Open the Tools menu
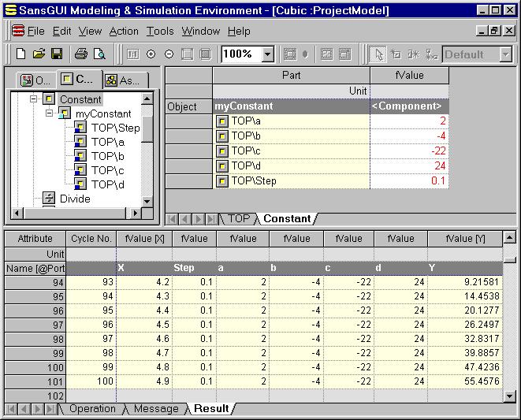Screen dimensions: 521x420 click(160, 32)
